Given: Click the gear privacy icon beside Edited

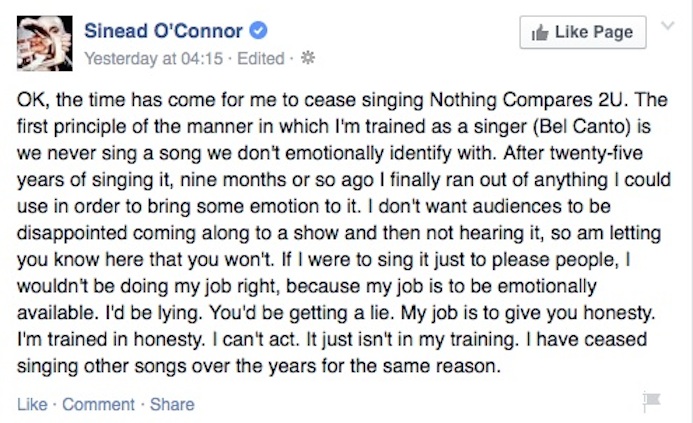Looking at the screenshot, I should click(x=307, y=59).
